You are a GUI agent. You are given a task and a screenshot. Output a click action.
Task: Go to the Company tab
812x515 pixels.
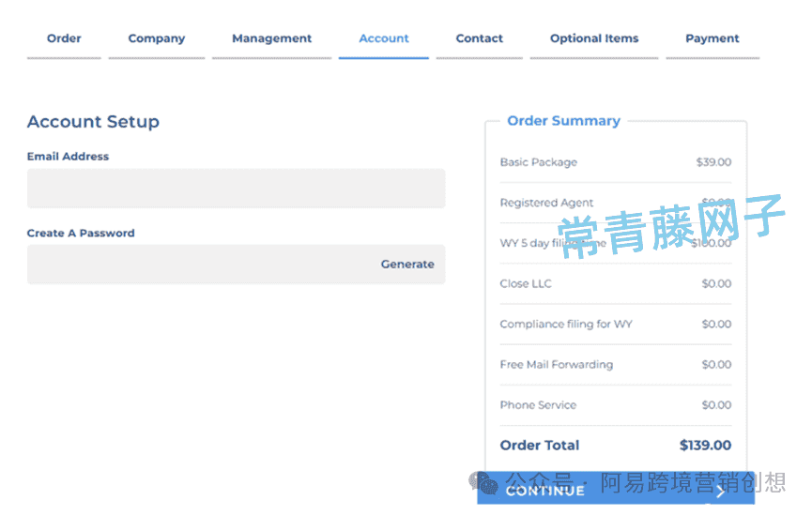[157, 38]
